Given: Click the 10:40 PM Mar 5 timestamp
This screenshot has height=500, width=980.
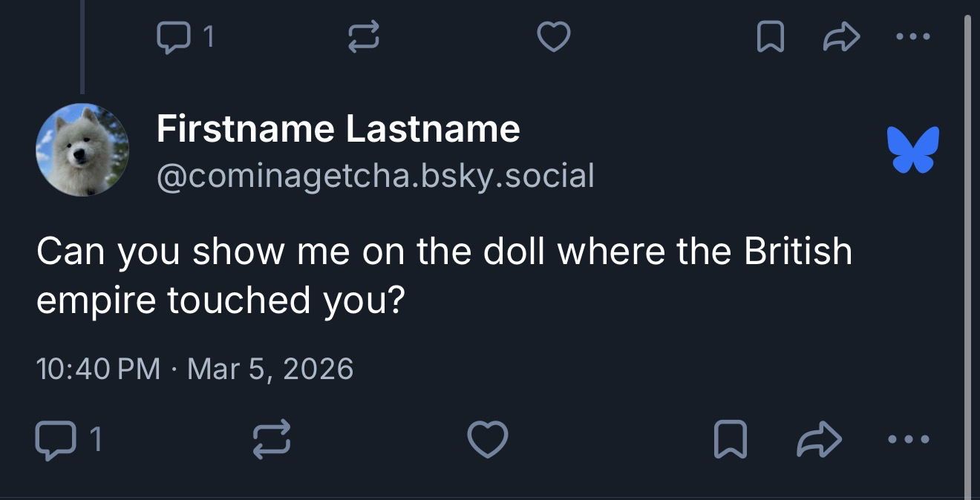Looking at the screenshot, I should [195, 369].
